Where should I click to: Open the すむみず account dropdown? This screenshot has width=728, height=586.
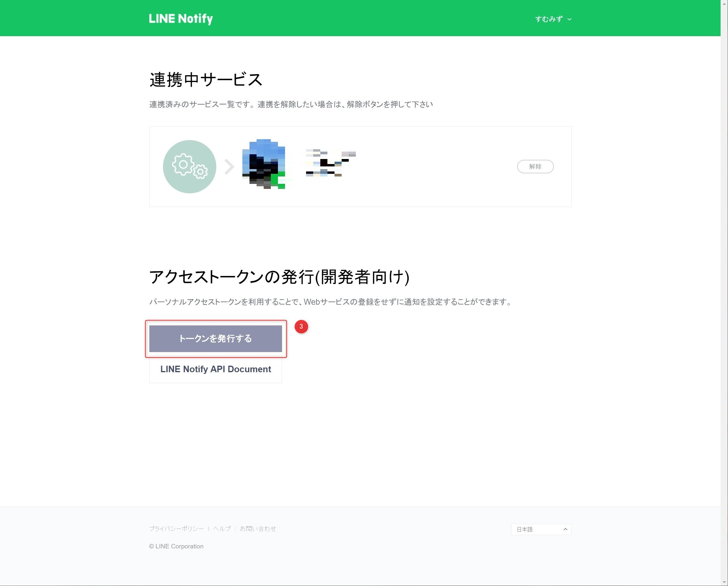549,19
